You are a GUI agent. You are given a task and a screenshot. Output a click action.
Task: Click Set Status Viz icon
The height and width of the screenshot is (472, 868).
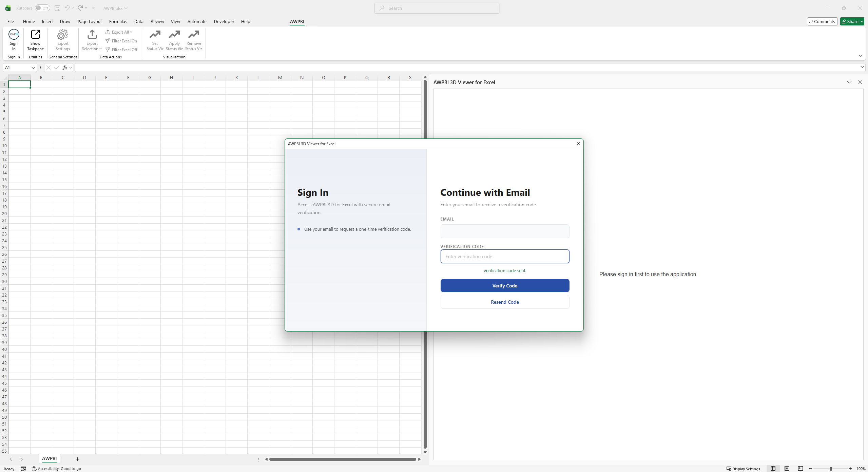155,34
